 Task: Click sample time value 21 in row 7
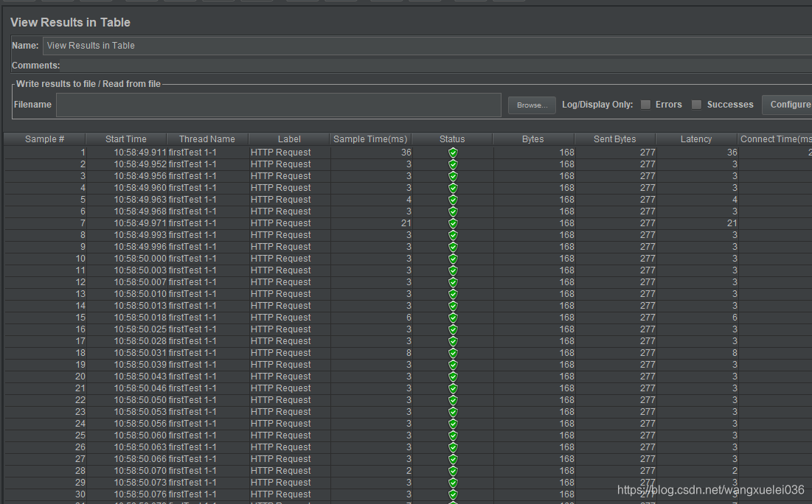[x=406, y=223]
